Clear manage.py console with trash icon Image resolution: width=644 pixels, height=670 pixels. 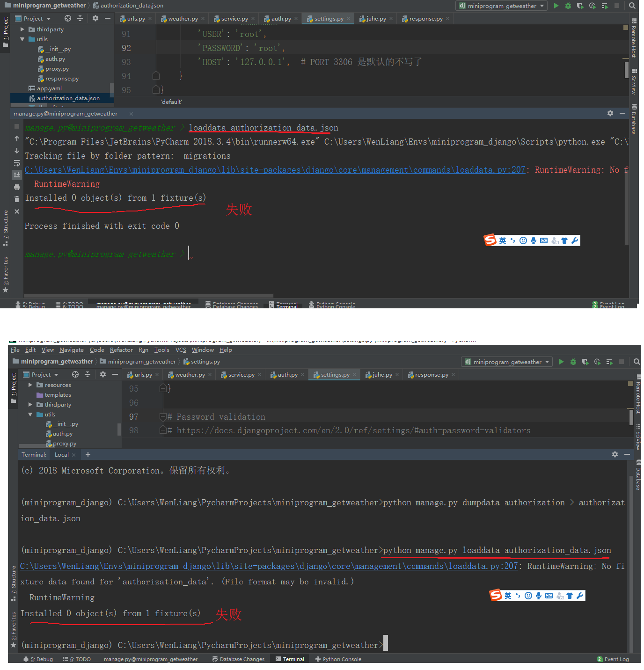pyautogui.click(x=17, y=199)
